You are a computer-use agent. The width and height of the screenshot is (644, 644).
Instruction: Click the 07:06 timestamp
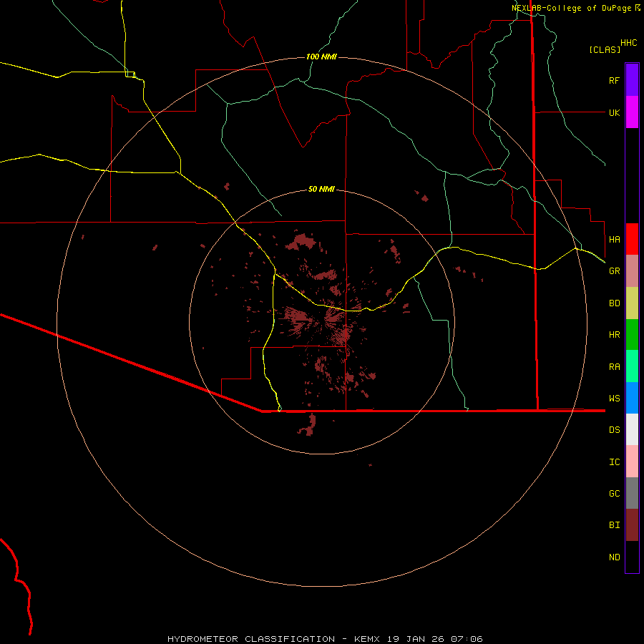point(467,639)
